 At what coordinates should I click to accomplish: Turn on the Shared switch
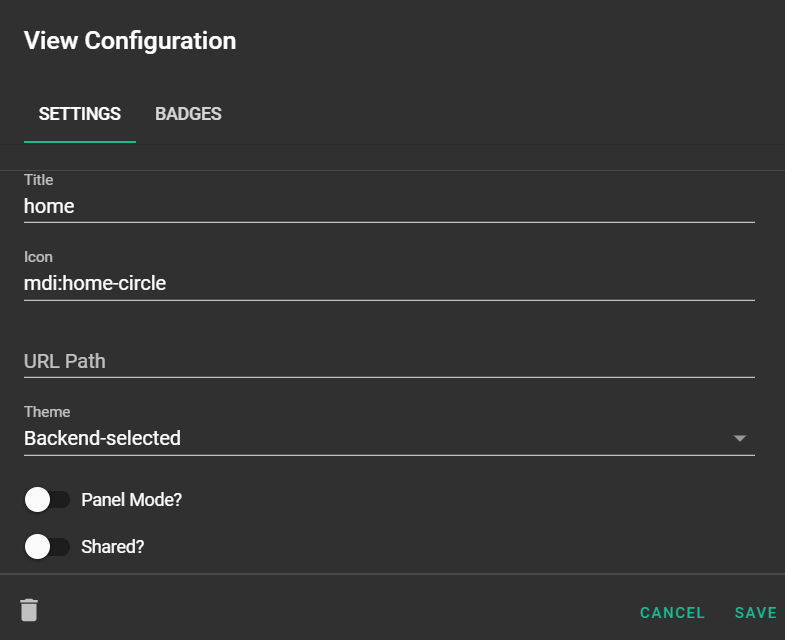click(47, 547)
